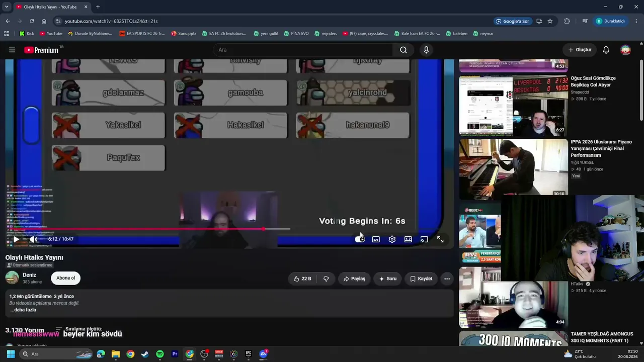
Task: Open the Oğuz Sasi Beşiktaş video thumbnail
Action: [x=514, y=106]
